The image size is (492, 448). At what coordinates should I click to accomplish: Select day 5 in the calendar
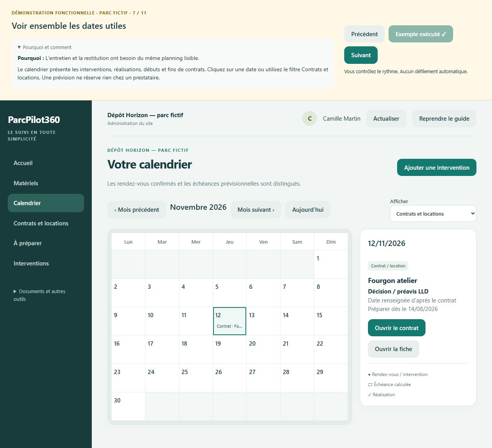[x=229, y=293]
